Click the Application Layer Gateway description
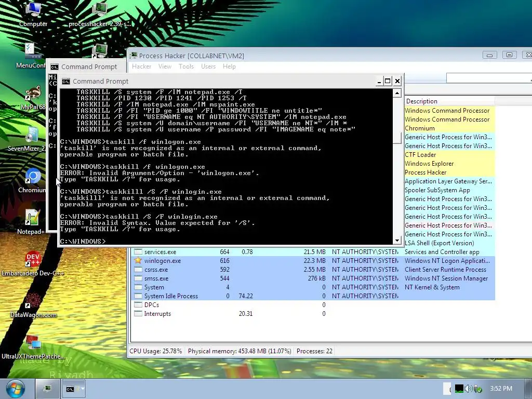 [448, 181]
